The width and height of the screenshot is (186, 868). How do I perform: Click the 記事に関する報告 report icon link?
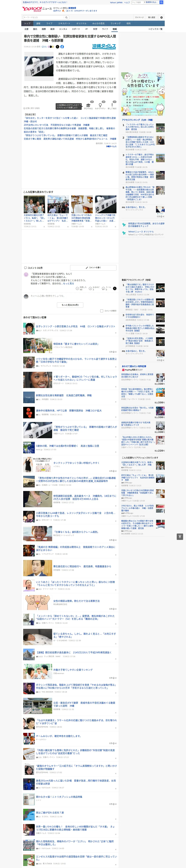32,108
